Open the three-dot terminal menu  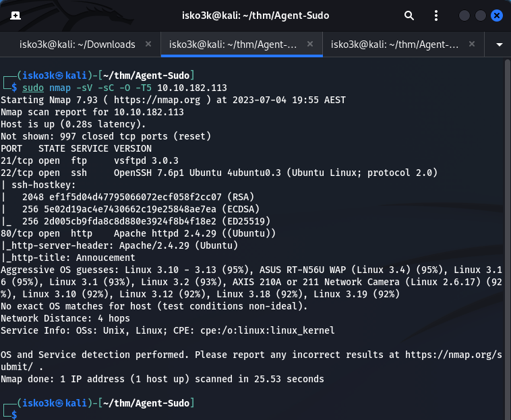pos(435,15)
